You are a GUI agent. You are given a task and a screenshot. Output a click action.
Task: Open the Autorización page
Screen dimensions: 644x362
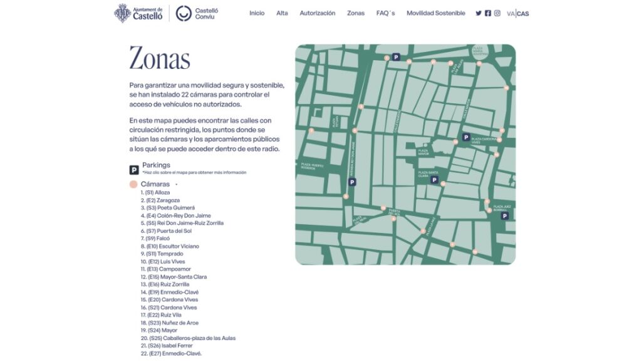click(318, 13)
